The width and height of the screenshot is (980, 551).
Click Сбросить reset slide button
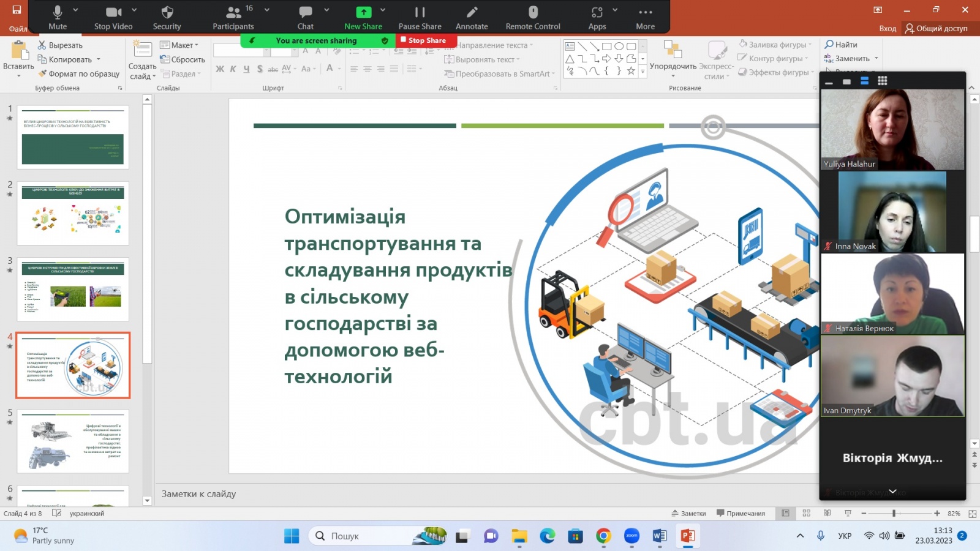coord(183,59)
